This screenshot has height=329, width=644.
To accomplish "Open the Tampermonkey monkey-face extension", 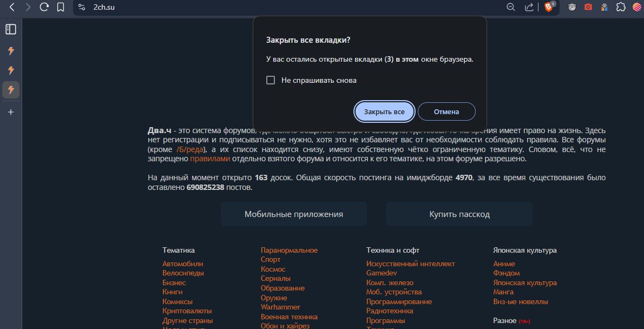I will coord(571,7).
